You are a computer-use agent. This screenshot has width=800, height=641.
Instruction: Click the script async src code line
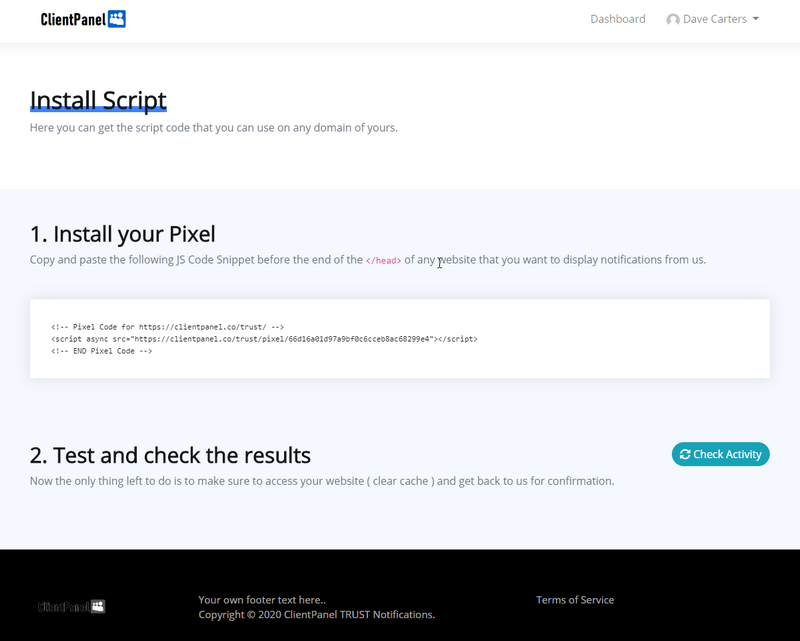click(x=264, y=339)
